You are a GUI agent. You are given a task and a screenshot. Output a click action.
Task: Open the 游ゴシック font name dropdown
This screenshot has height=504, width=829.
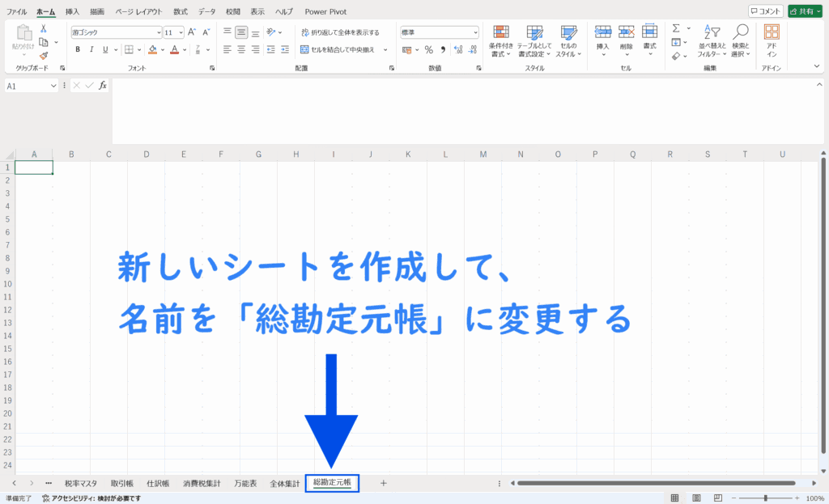[x=158, y=32]
